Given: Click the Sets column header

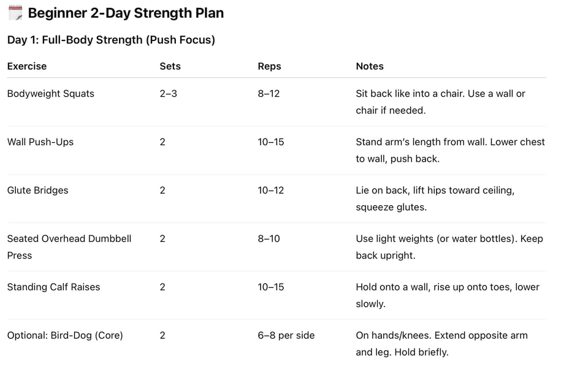Looking at the screenshot, I should (x=170, y=66).
